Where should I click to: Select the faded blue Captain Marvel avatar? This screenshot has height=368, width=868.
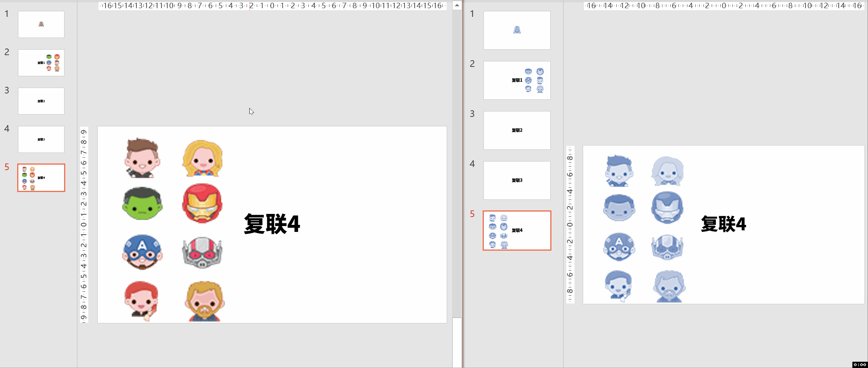(668, 171)
